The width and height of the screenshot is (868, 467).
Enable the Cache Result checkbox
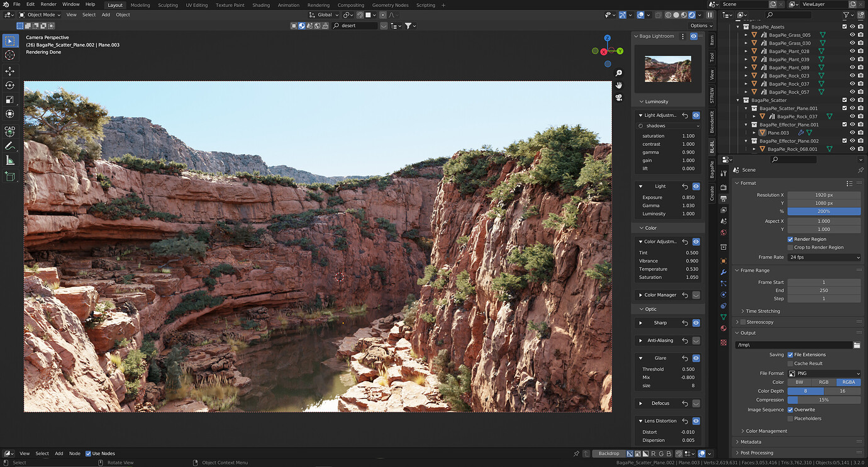tap(791, 363)
